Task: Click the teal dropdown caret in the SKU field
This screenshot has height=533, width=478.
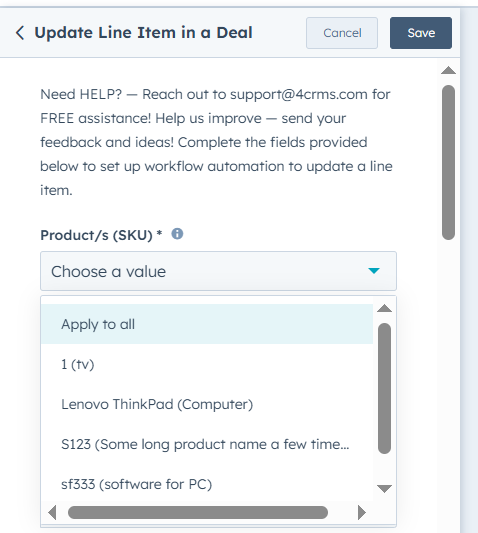Action: (x=374, y=271)
